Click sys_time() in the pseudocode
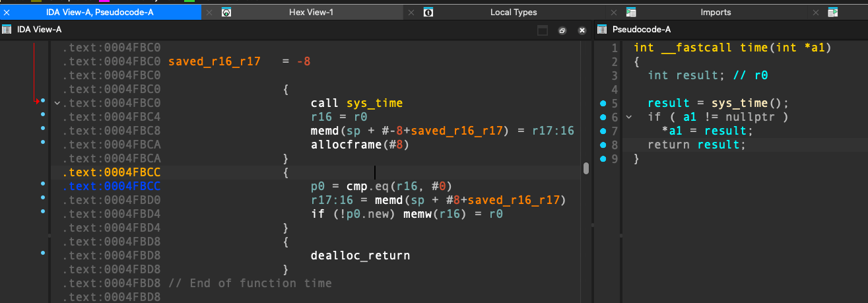This screenshot has width=868, height=303. (747, 103)
